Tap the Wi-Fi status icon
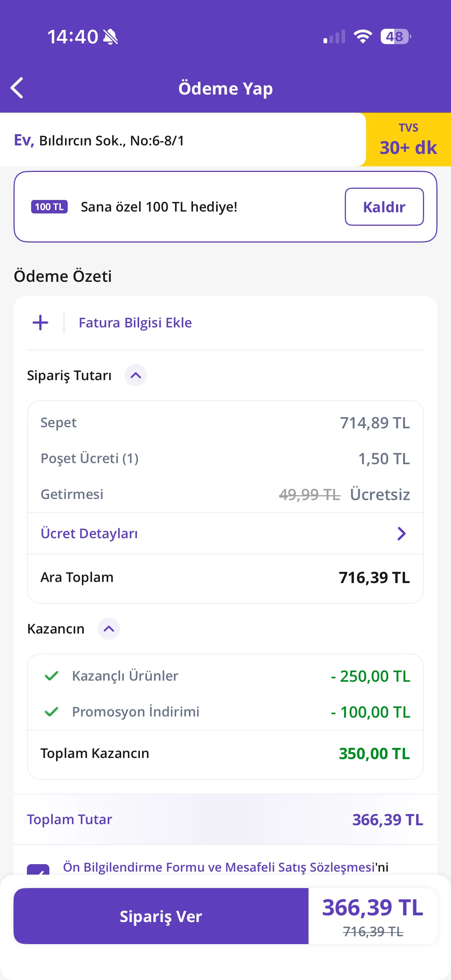 pos(363,37)
